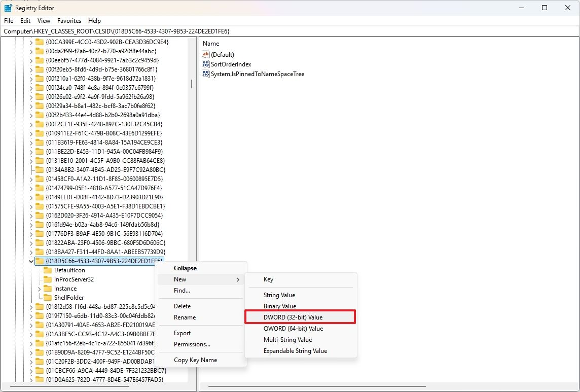Open the Favorites menu

click(69, 21)
